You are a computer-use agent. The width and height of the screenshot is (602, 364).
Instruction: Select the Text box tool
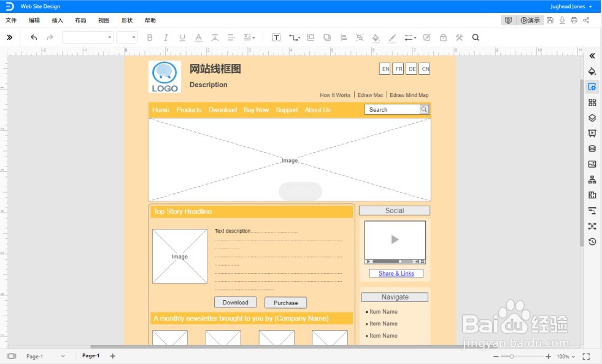(276, 37)
